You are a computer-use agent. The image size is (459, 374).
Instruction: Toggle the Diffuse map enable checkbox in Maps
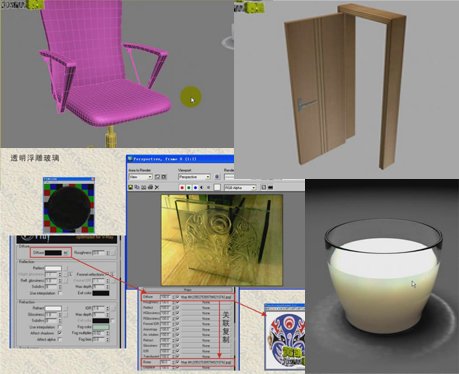[177, 297]
